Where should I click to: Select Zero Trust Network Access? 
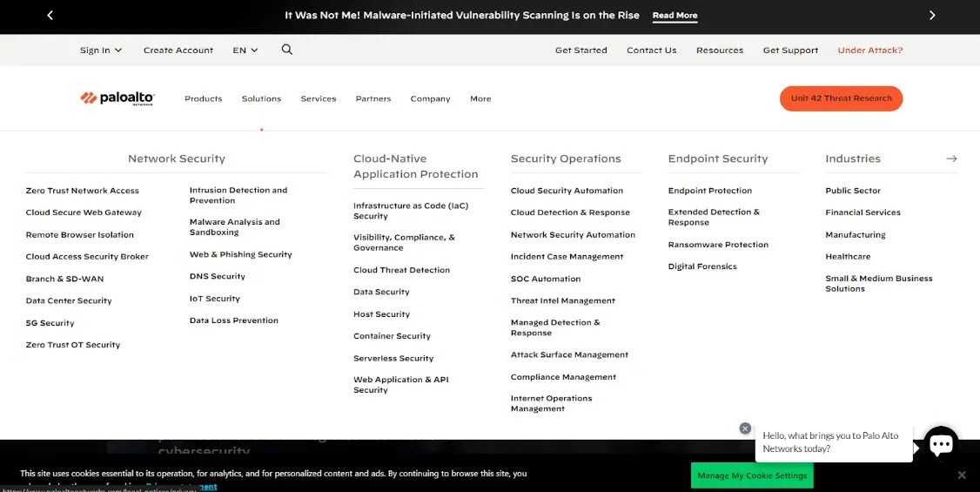click(x=83, y=191)
